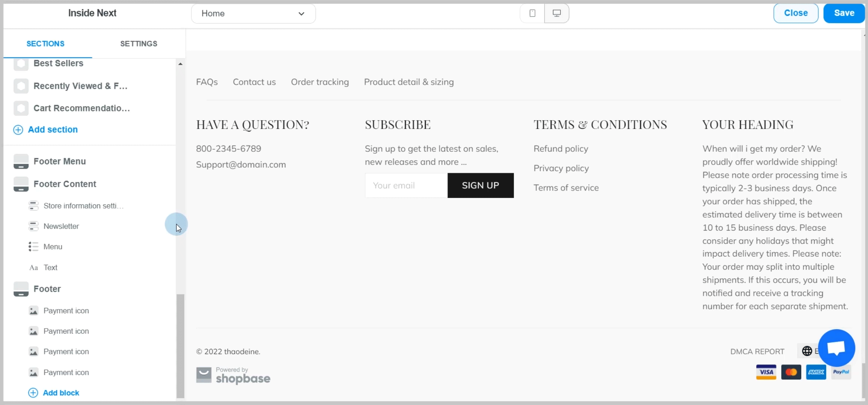This screenshot has height=405, width=868.
Task: Select the Menu block
Action: pos(53,246)
